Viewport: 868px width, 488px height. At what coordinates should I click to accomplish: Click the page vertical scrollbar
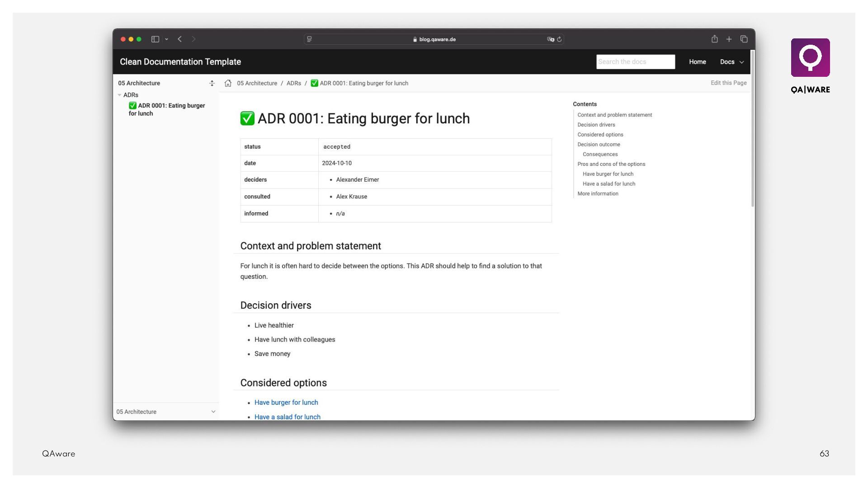click(753, 129)
